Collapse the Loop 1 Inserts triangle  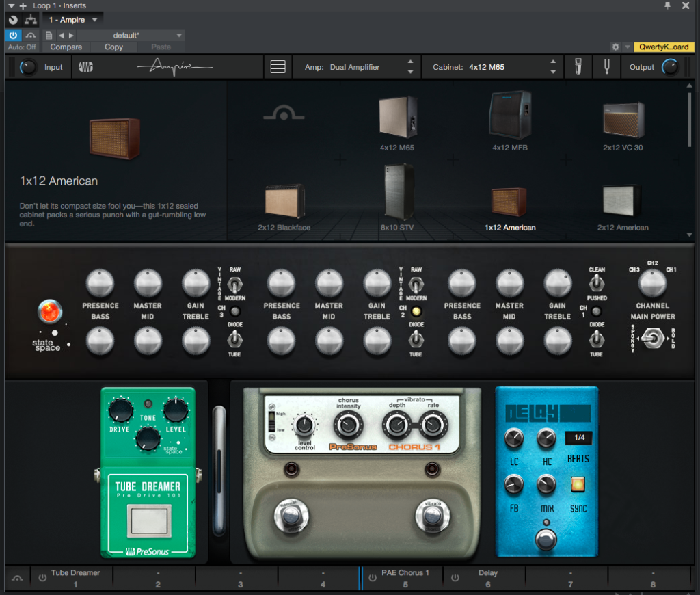11,5
